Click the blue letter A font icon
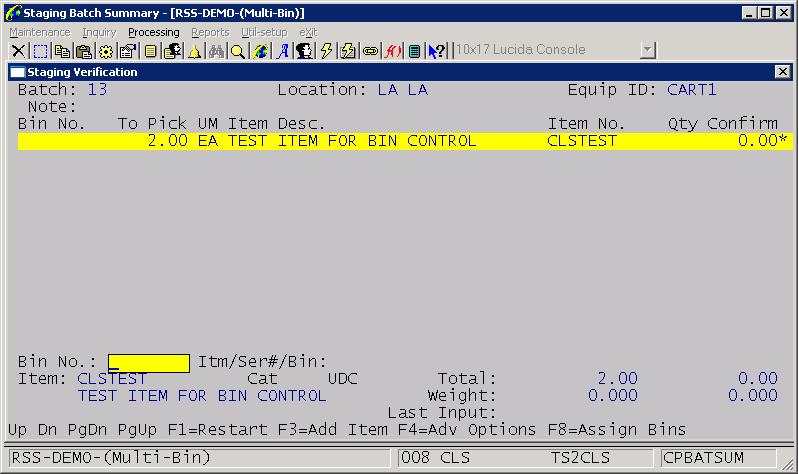 pos(282,51)
